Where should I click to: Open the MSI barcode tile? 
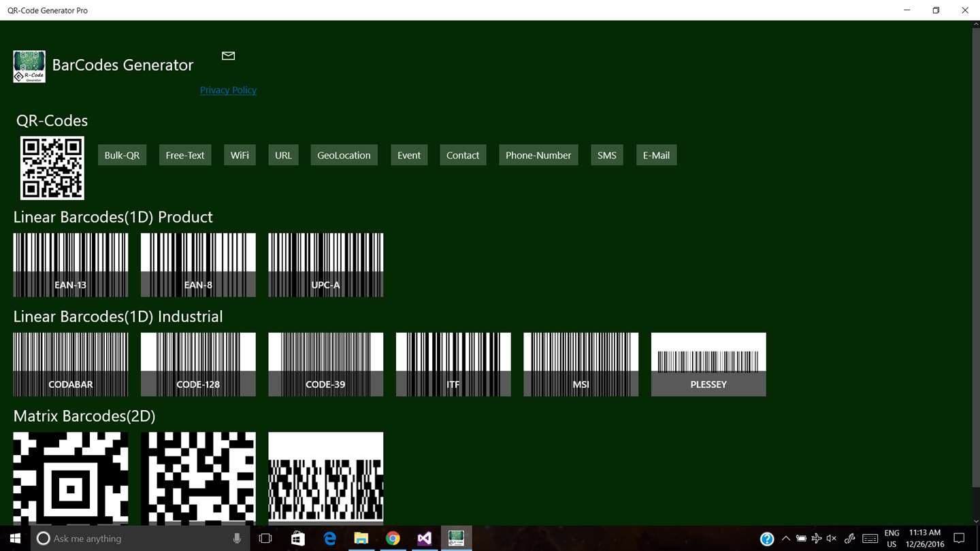(581, 364)
